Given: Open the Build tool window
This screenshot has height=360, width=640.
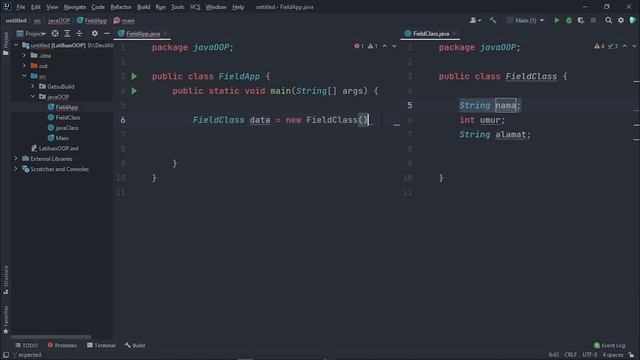Looking at the screenshot, I should point(135,346).
